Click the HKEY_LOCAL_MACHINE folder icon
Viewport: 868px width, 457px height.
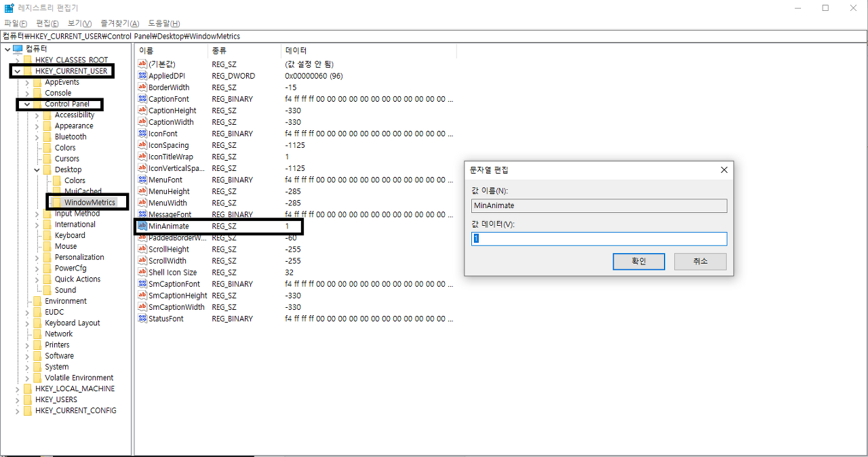[x=27, y=389]
